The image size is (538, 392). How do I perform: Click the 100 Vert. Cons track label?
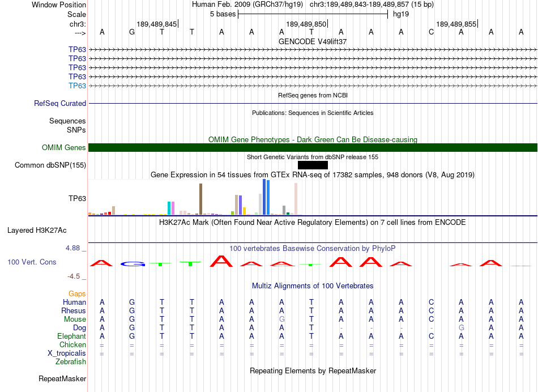coord(32,262)
